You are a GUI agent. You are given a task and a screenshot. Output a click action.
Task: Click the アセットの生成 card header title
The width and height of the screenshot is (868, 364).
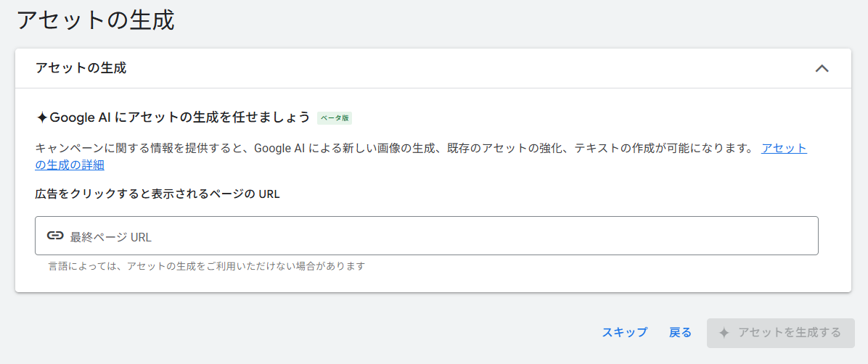81,68
